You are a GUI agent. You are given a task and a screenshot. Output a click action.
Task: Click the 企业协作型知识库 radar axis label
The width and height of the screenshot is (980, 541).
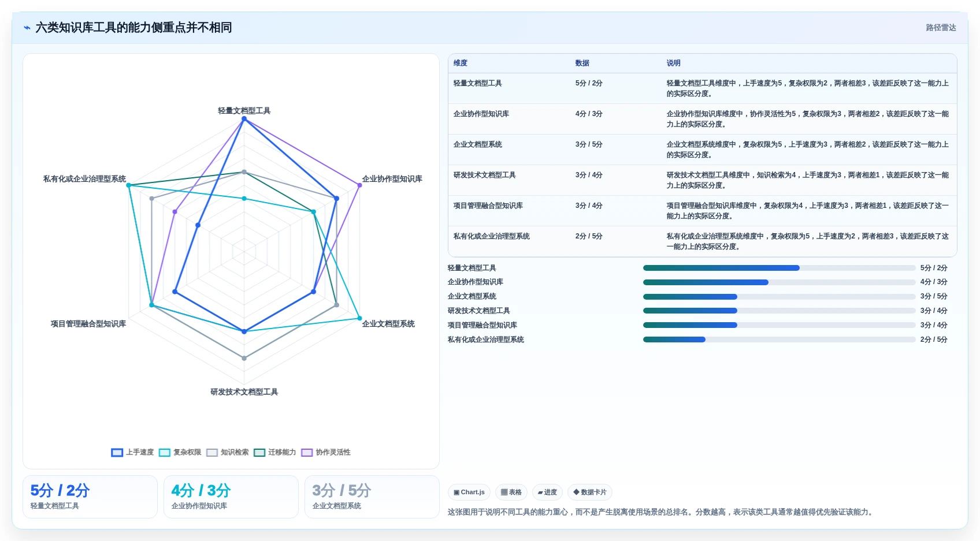coord(392,179)
